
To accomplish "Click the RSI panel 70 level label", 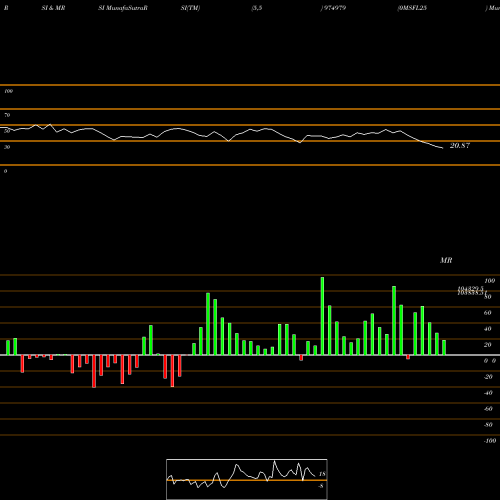I will point(7,115).
